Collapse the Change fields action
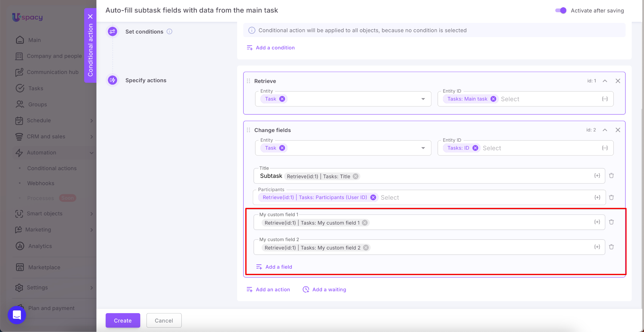The image size is (644, 332). pos(605,130)
